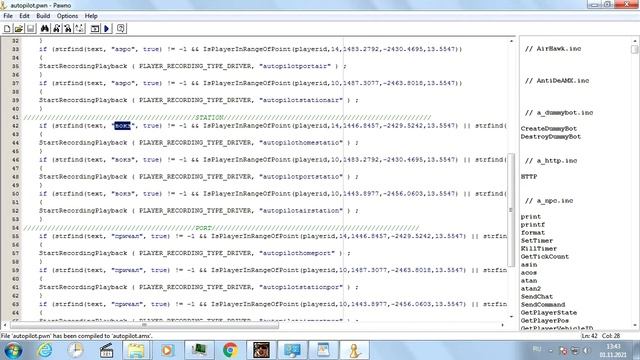640x360 pixels.
Task: Select GetPlayerPos in the function list
Action: tap(544, 321)
